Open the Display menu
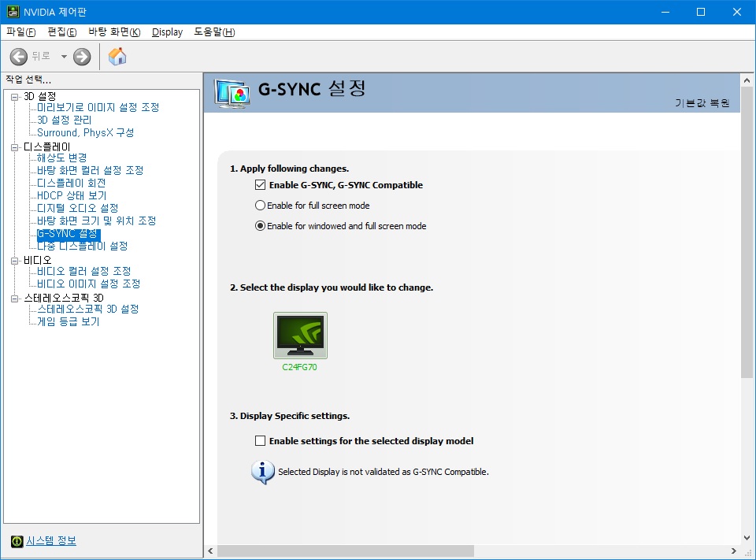The image size is (756, 560). [167, 32]
